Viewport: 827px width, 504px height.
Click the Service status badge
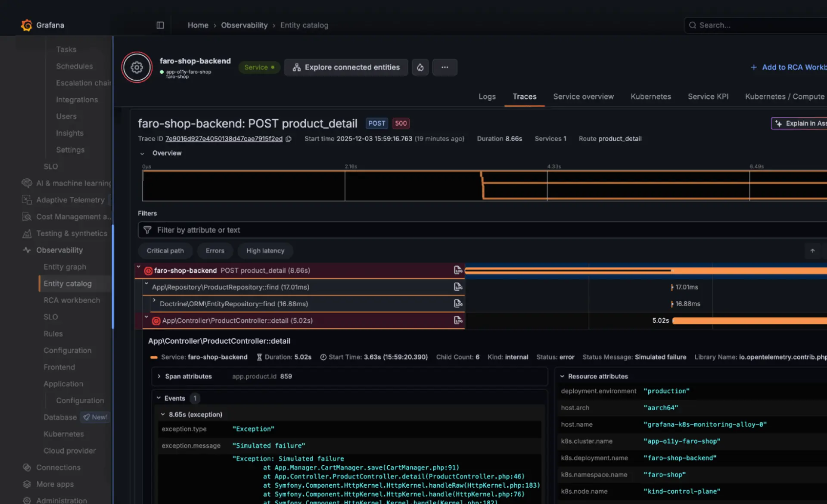click(x=259, y=67)
